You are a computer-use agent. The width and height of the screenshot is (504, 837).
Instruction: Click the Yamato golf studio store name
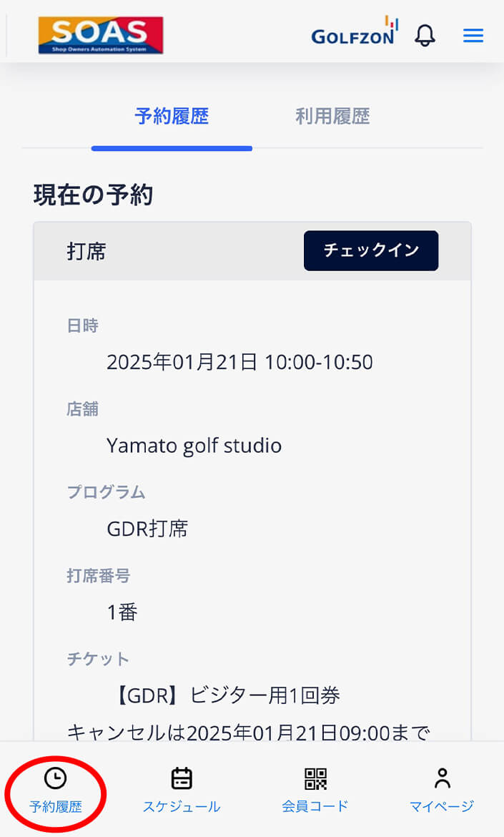pos(194,446)
